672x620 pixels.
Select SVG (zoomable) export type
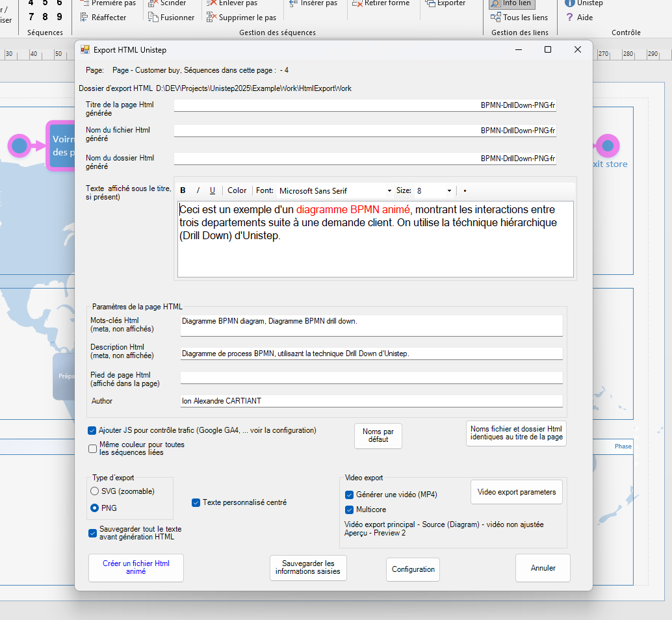[x=95, y=491]
